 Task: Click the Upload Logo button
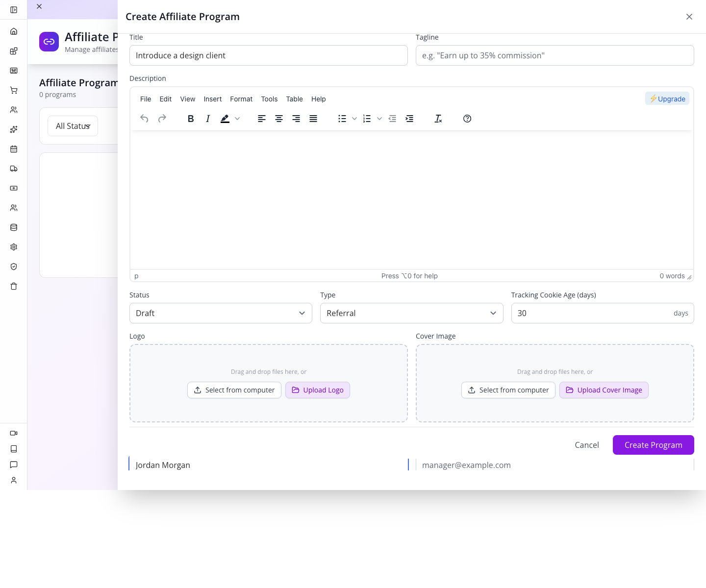point(318,390)
